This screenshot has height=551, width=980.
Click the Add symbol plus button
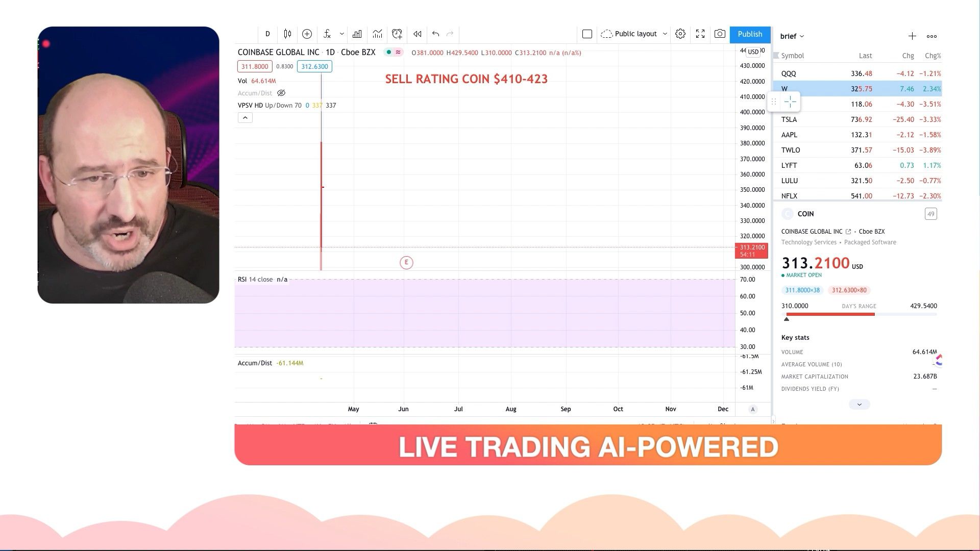[x=912, y=36]
